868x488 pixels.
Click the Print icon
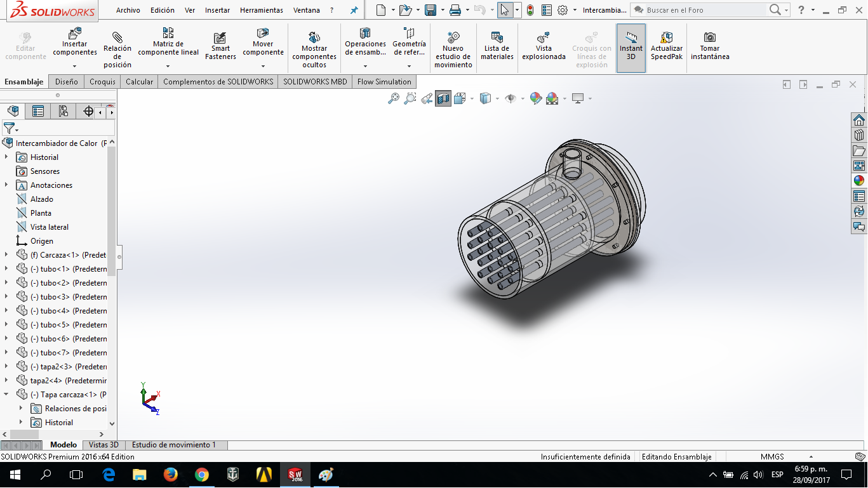click(x=455, y=10)
